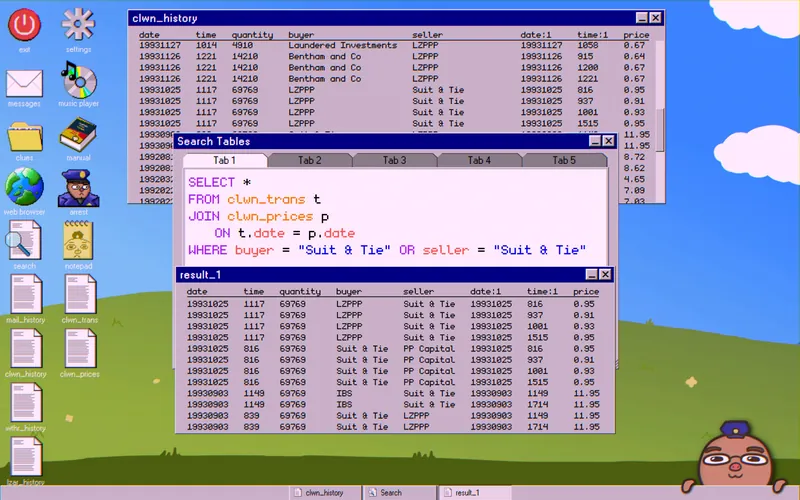This screenshot has width=800, height=500.
Task: Close the clwn_history window
Action: 656,18
